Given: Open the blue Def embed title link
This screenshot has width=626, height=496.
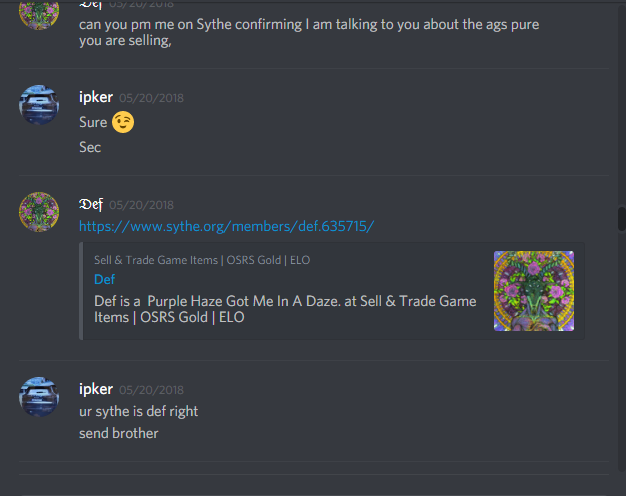Looking at the screenshot, I should 104,279.
